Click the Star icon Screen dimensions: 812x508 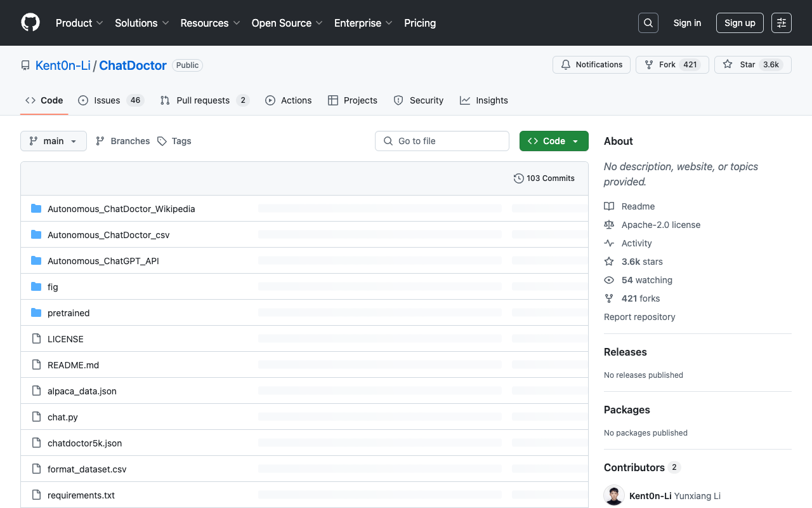coord(728,65)
